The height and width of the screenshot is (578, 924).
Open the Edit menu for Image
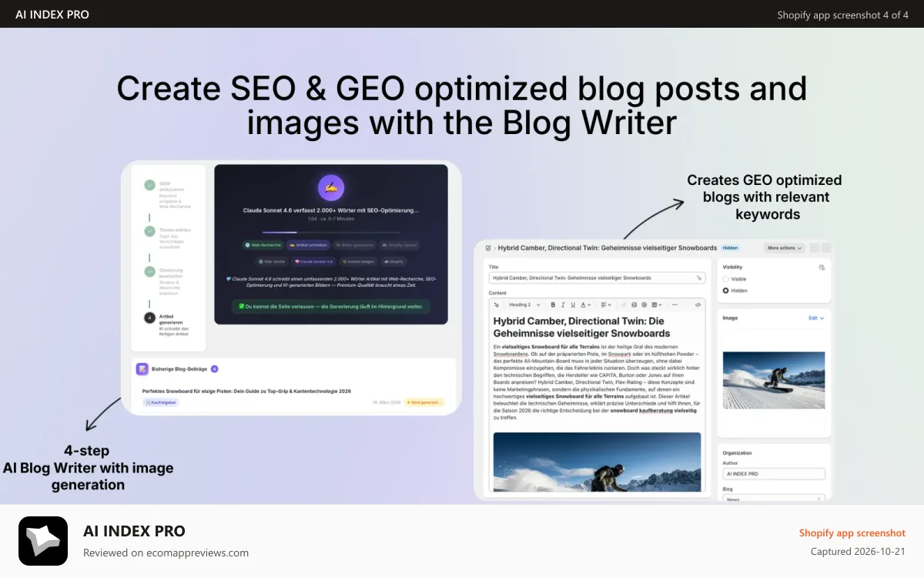[x=816, y=318]
